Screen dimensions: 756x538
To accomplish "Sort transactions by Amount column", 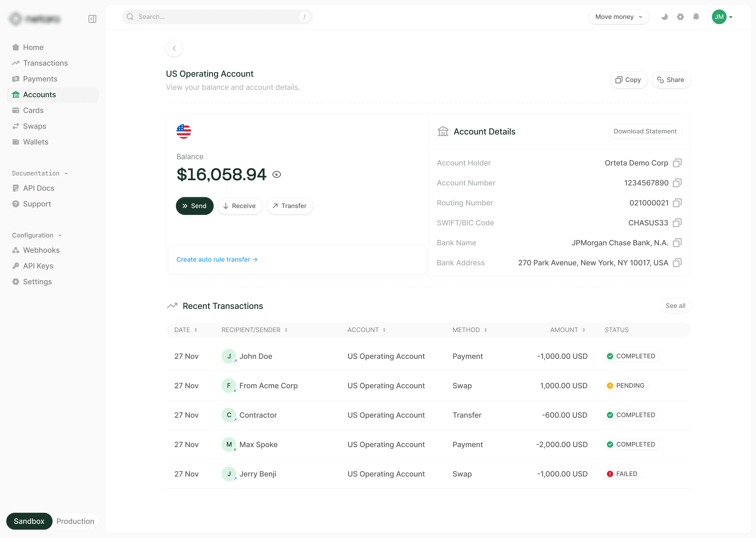I will 567,330.
